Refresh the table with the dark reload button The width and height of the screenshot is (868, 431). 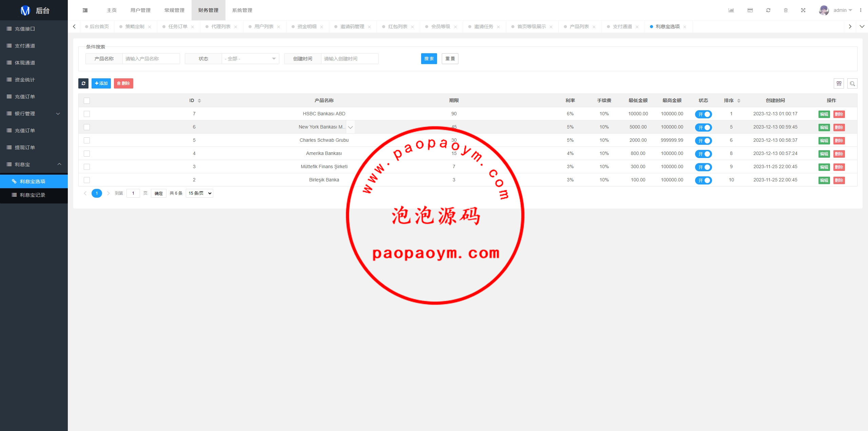coord(83,83)
